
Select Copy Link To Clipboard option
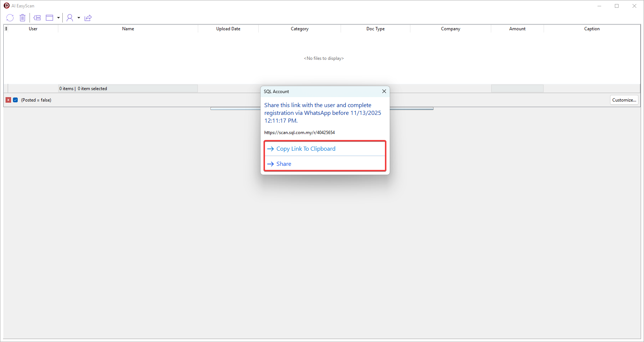point(306,149)
